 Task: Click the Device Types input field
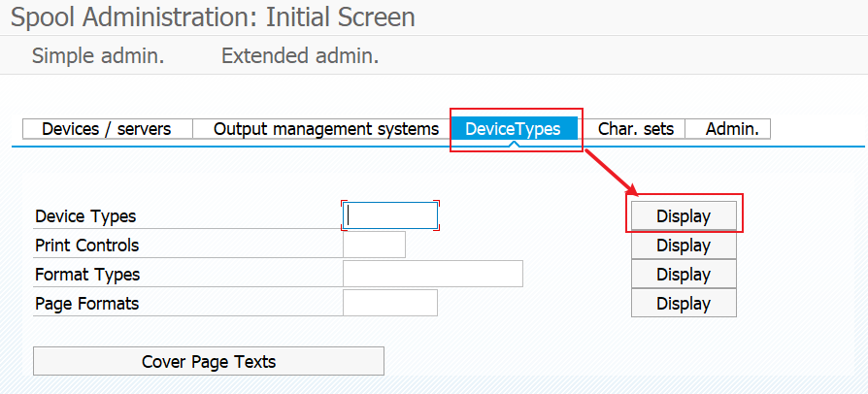(390, 215)
